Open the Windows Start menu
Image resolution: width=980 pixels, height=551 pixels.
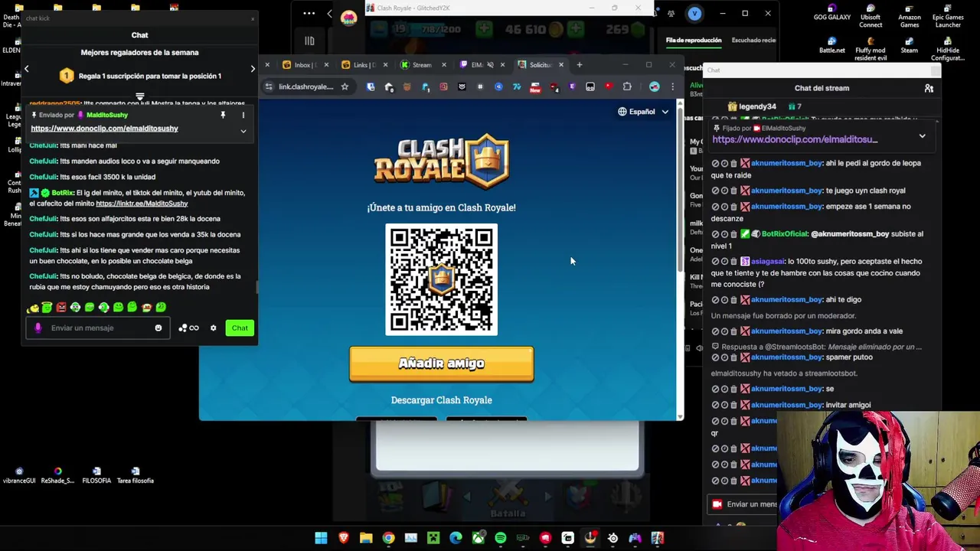point(321,538)
